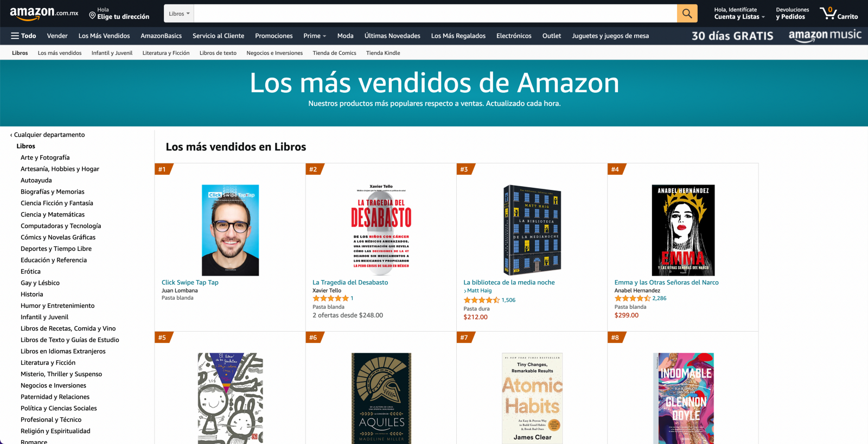Open Atomic Habits book cover

[532, 398]
